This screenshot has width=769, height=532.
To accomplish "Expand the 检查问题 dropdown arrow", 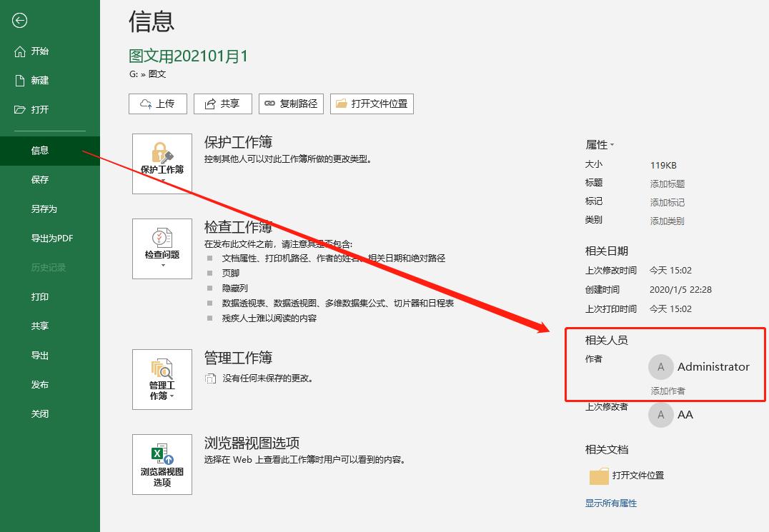I will tap(162, 264).
